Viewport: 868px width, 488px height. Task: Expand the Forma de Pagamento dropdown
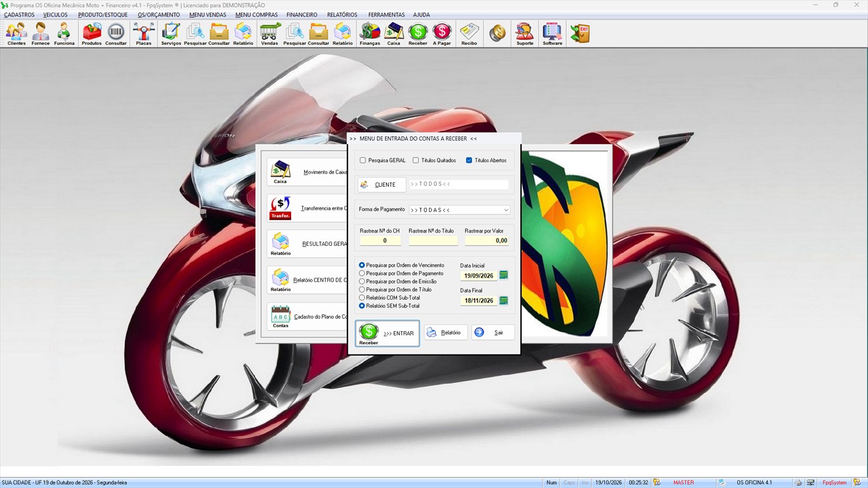point(506,210)
